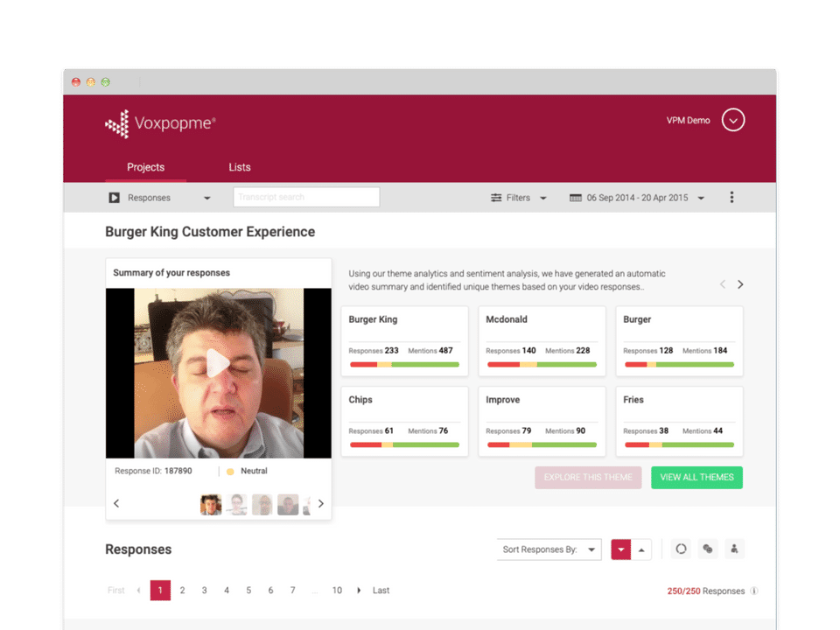
Task: Click the calendar icon next to date range
Action: point(576,198)
